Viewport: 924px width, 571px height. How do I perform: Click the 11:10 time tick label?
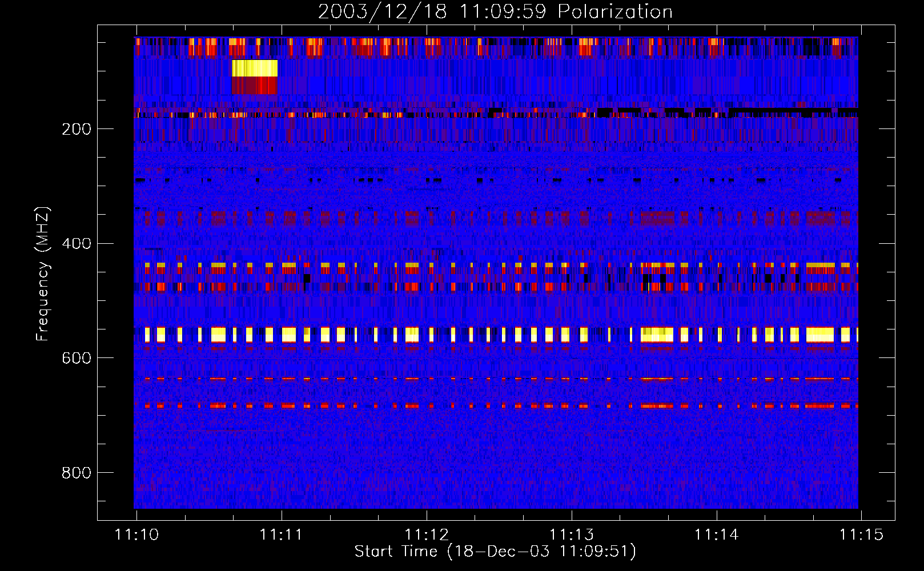pyautogui.click(x=136, y=534)
